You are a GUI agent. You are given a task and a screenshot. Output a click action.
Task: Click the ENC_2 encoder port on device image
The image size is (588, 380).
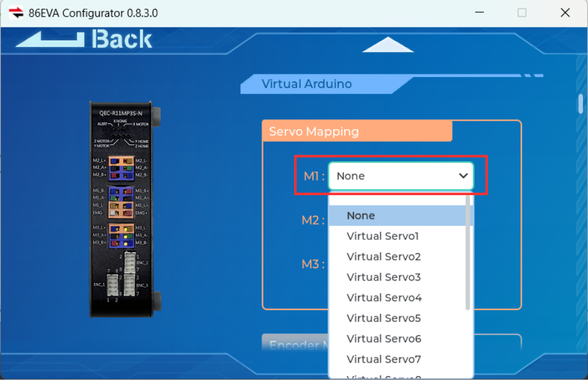tap(130, 263)
